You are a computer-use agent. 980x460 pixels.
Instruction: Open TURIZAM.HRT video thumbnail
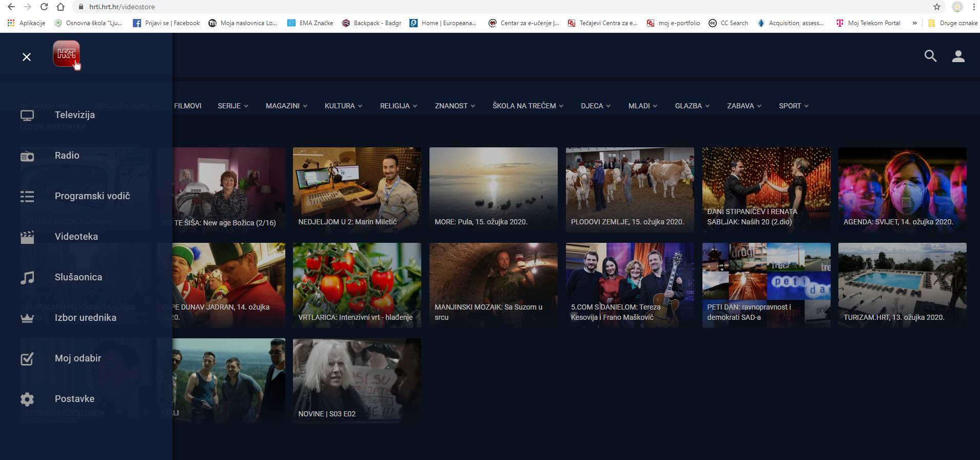[x=903, y=285]
